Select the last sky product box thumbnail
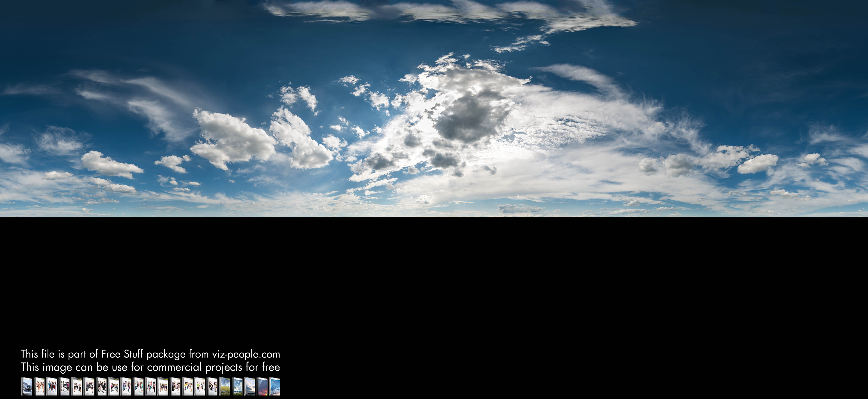 click(275, 386)
